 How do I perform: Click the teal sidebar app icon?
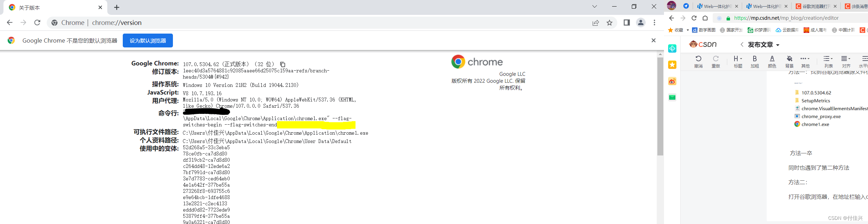pyautogui.click(x=672, y=48)
